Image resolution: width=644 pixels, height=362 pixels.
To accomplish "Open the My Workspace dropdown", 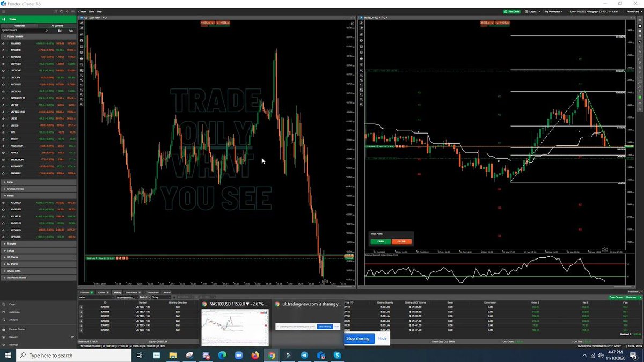I will [x=554, y=11].
